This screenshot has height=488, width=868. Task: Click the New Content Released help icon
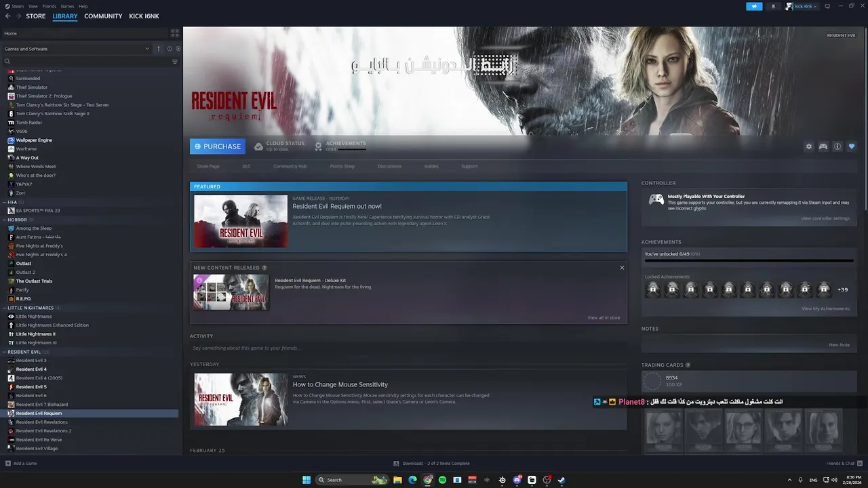tap(264, 268)
